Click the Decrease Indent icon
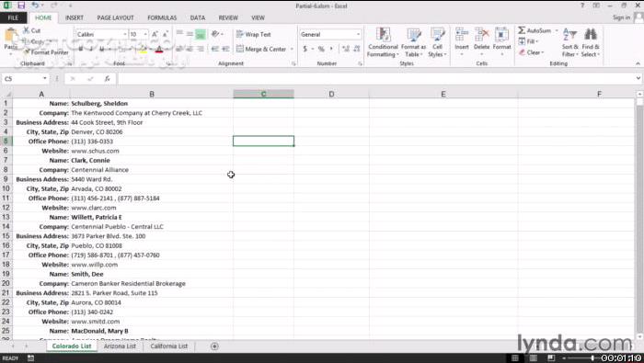Image resolution: width=644 pixels, height=363 pixels. 214,49
